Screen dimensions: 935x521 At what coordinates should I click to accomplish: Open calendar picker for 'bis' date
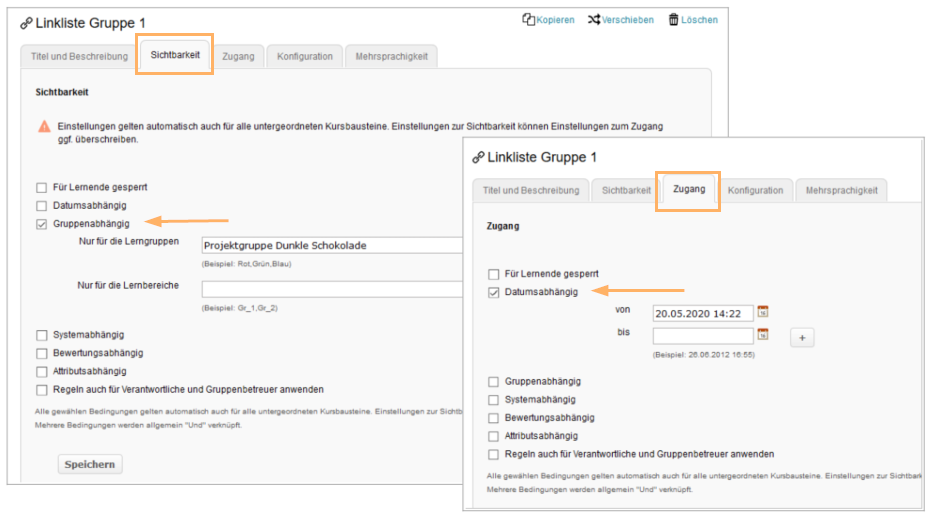pos(763,335)
